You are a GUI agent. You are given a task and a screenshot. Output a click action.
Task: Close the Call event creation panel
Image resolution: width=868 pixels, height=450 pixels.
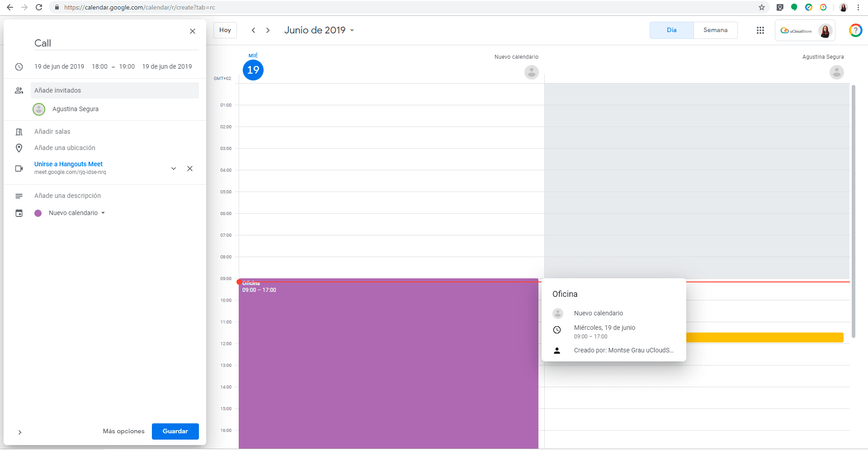[x=193, y=31]
